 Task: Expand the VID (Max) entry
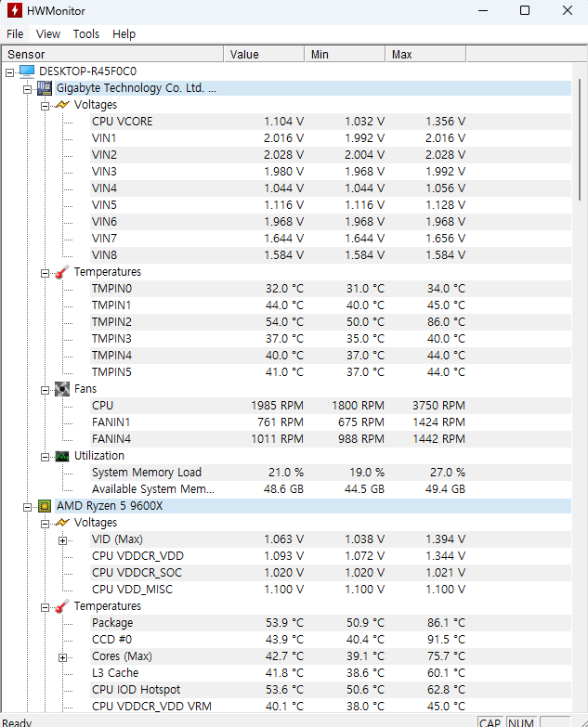point(62,540)
